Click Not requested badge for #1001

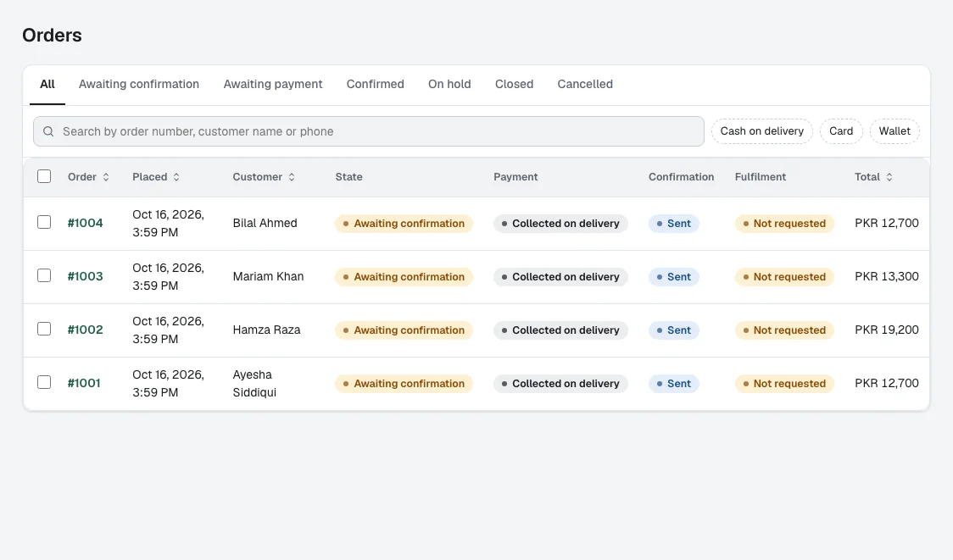[x=784, y=384]
